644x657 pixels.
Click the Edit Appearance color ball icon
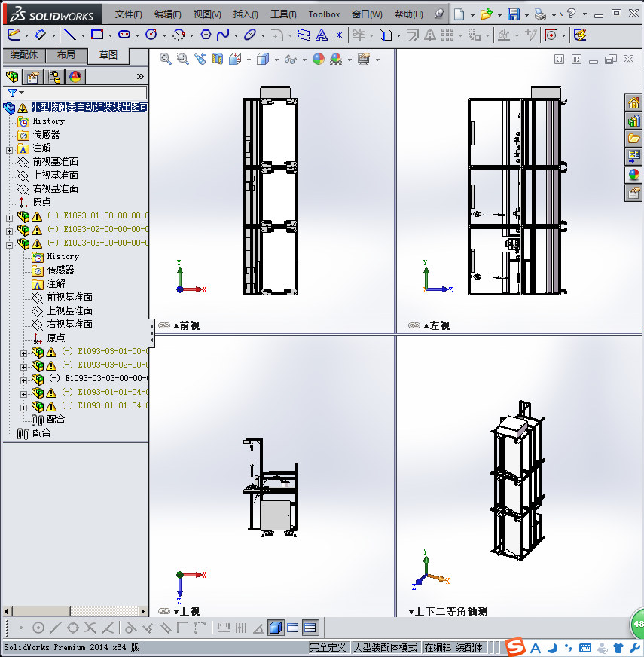pos(319,59)
